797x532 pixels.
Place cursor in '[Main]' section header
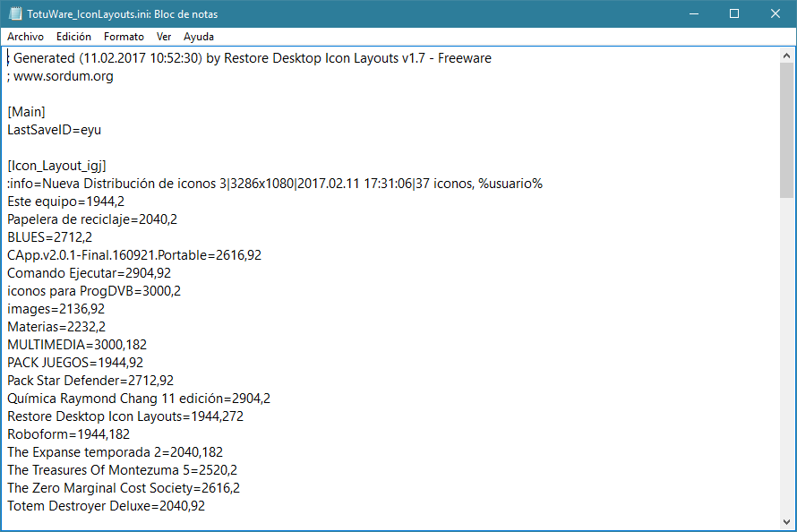(27, 112)
